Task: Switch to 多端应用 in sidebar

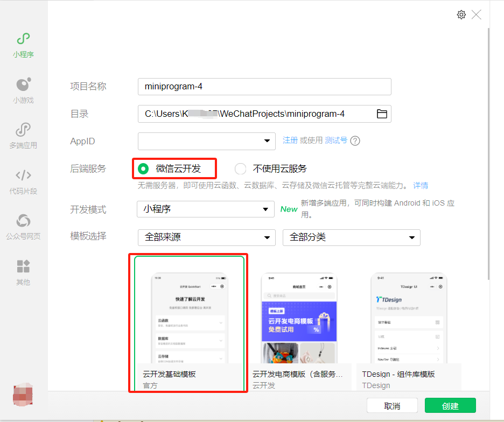Action: point(23,136)
